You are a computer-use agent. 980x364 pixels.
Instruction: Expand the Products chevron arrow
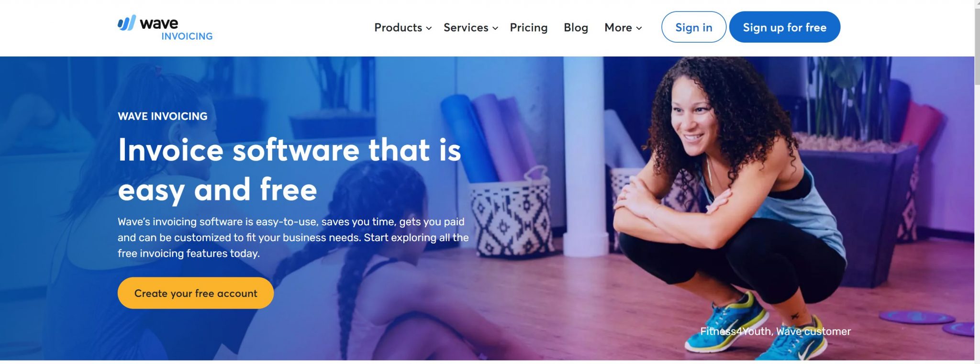tap(429, 28)
